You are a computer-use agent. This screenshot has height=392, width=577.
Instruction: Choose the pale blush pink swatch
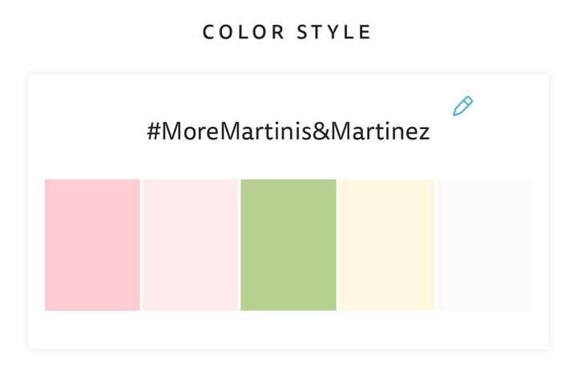(x=190, y=244)
